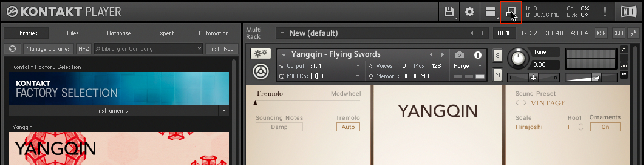Click the save floppy disk icon

point(449,12)
